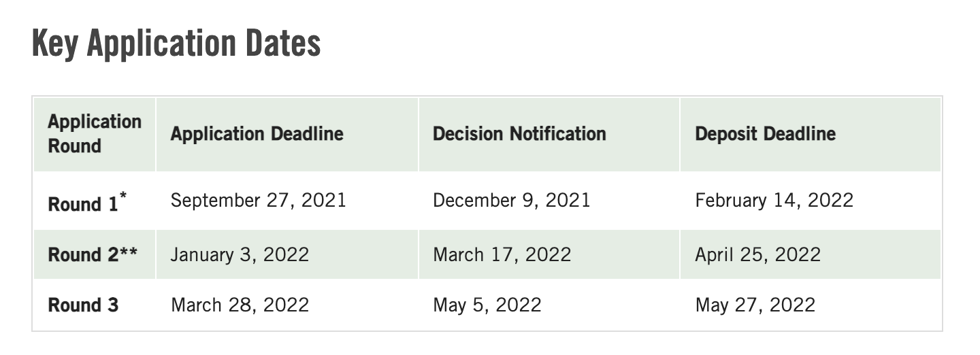This screenshot has height=355, width=980.
Task: Click the Application Deadline column header
Action: [x=257, y=134]
